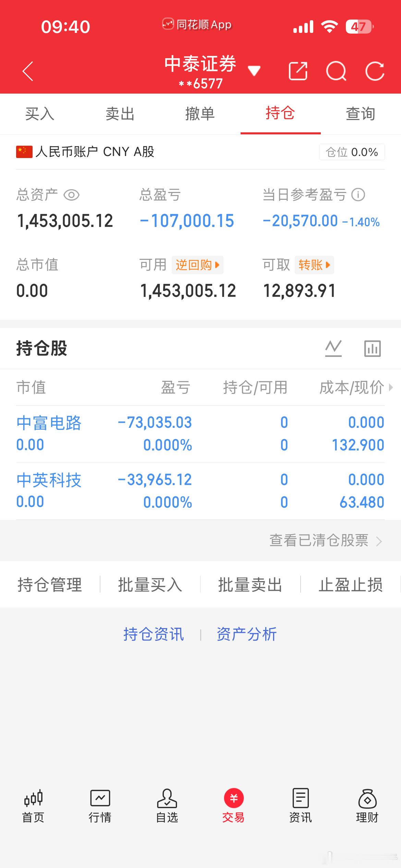Expand the 中泰证券 account dropdown arrow
The width and height of the screenshot is (401, 868).
pyautogui.click(x=254, y=71)
